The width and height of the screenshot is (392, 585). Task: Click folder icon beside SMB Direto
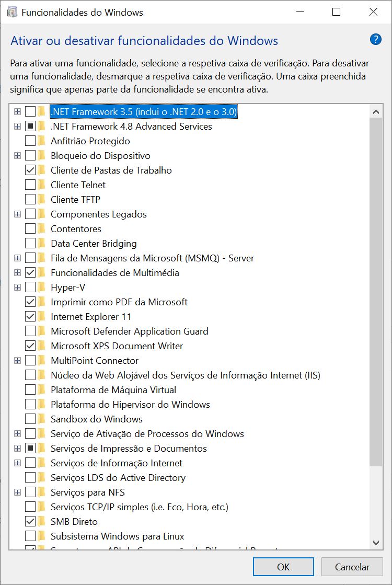[41, 522]
